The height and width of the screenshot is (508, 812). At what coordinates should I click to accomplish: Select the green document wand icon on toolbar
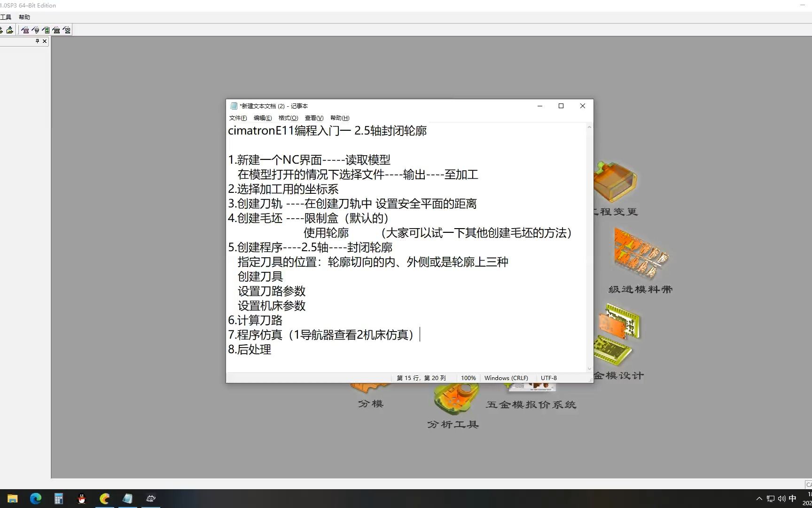coord(46,30)
